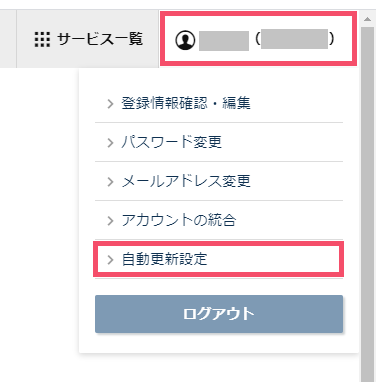Click the ログアウト button

pos(219,314)
